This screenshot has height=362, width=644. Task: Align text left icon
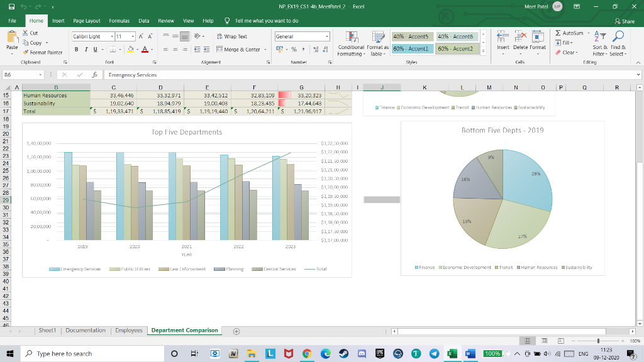[x=166, y=49]
